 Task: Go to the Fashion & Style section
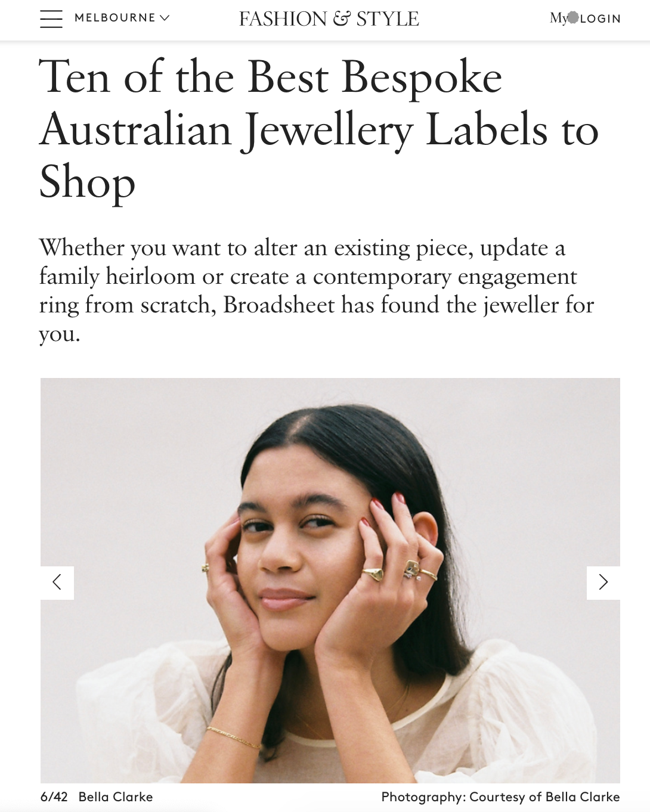329,18
